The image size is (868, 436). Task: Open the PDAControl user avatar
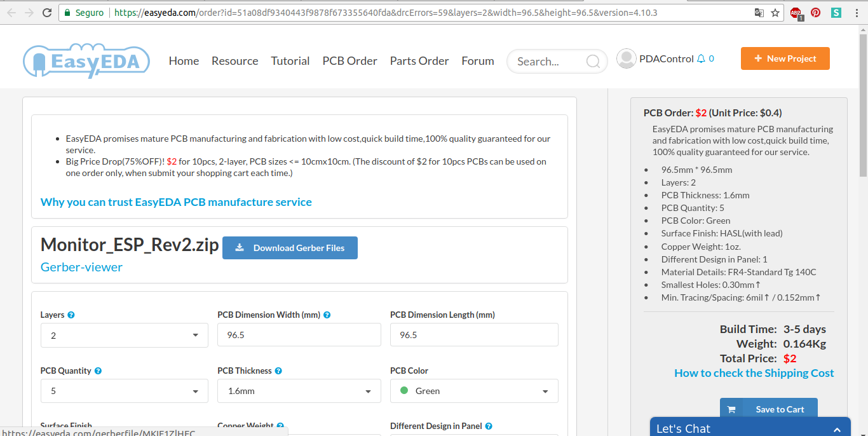[x=627, y=58]
